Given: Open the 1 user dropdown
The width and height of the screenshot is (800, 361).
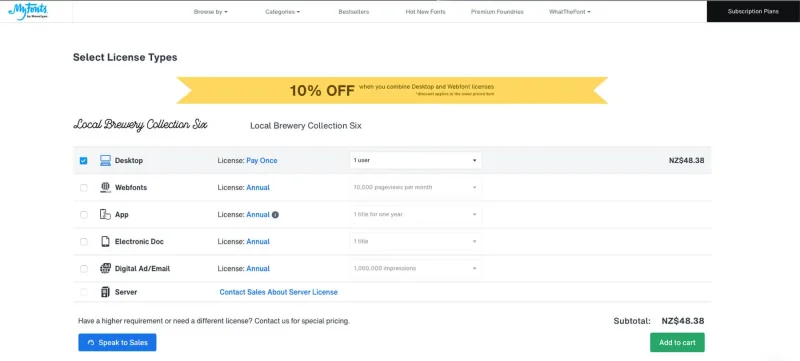Looking at the screenshot, I should pyautogui.click(x=415, y=160).
